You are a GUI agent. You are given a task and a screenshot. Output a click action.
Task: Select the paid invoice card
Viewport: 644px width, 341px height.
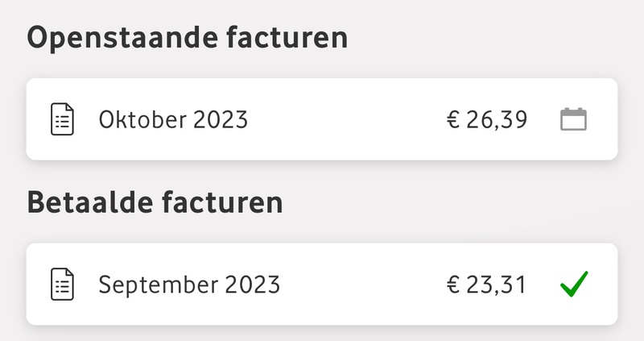point(322,285)
